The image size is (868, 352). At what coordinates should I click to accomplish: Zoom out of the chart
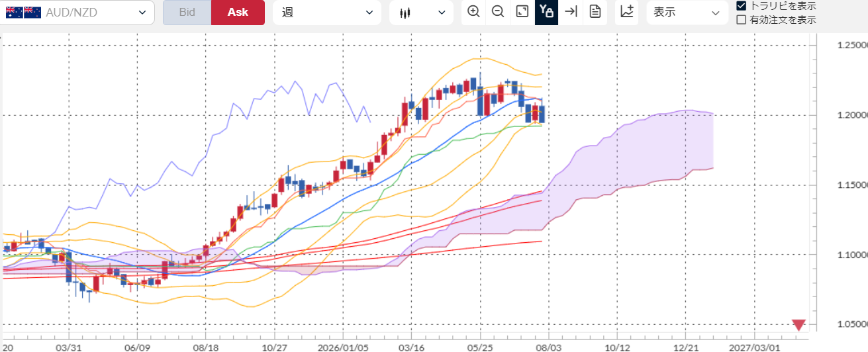pyautogui.click(x=498, y=12)
